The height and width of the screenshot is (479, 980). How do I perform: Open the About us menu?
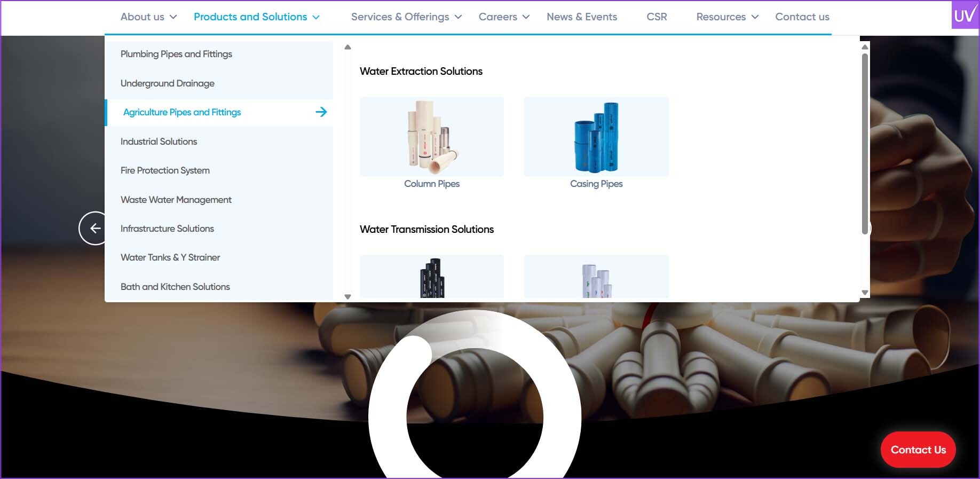pyautogui.click(x=143, y=17)
